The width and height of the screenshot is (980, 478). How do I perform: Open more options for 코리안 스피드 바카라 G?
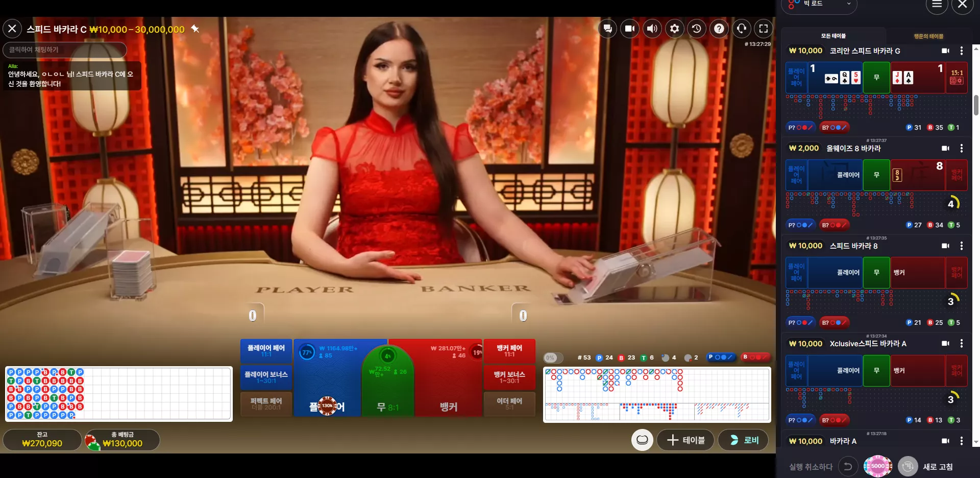tap(962, 51)
